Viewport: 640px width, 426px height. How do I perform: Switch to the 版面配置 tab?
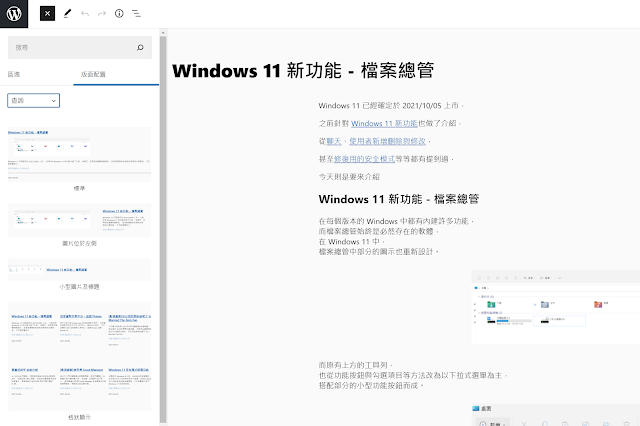[93, 74]
